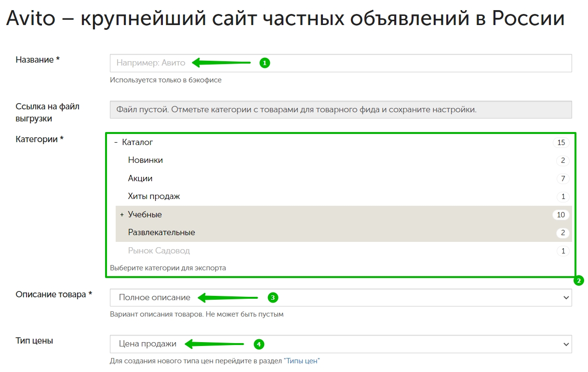
Task: Click the count badge 10 for Учебные
Action: pos(561,215)
